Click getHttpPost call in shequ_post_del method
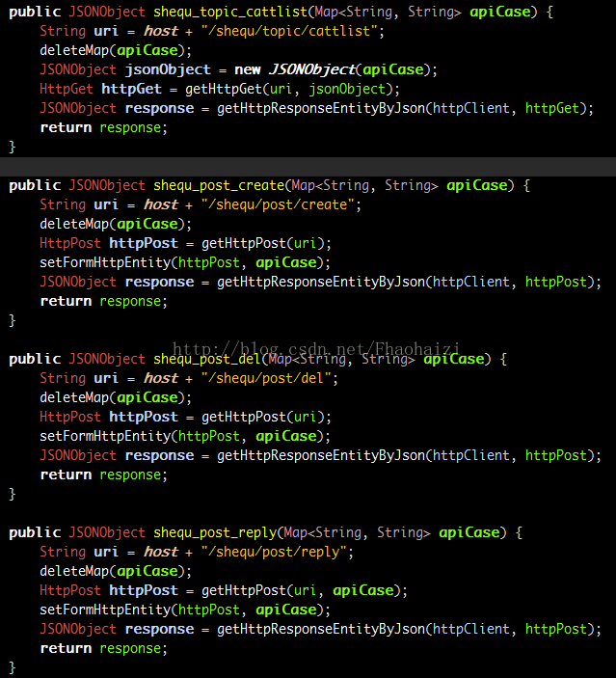The width and height of the screenshot is (616, 678). [x=243, y=418]
